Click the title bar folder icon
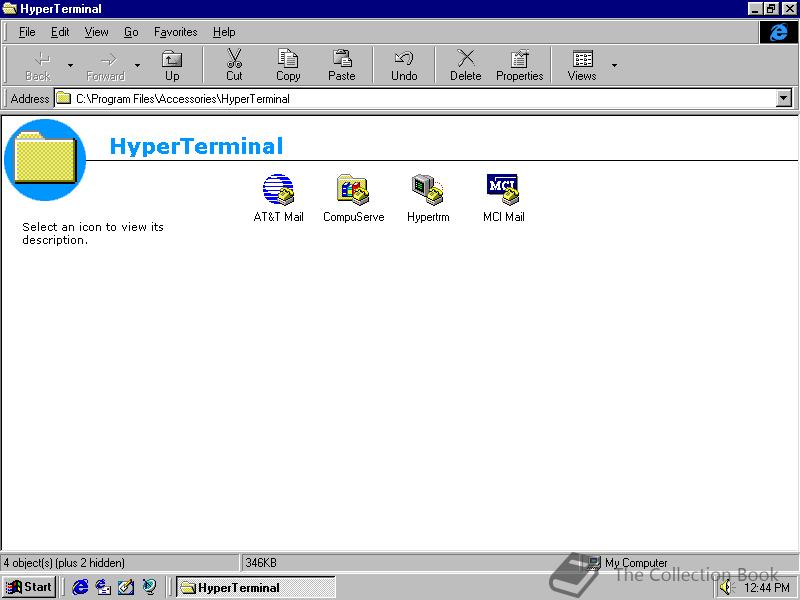 point(10,9)
